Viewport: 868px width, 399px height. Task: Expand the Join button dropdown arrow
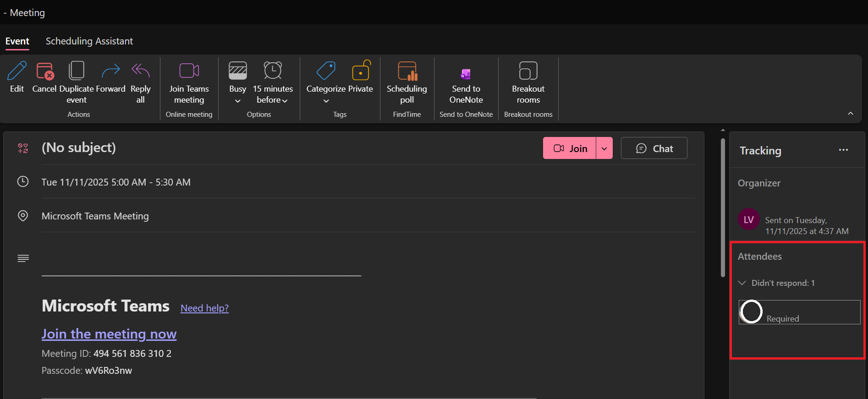[604, 148]
